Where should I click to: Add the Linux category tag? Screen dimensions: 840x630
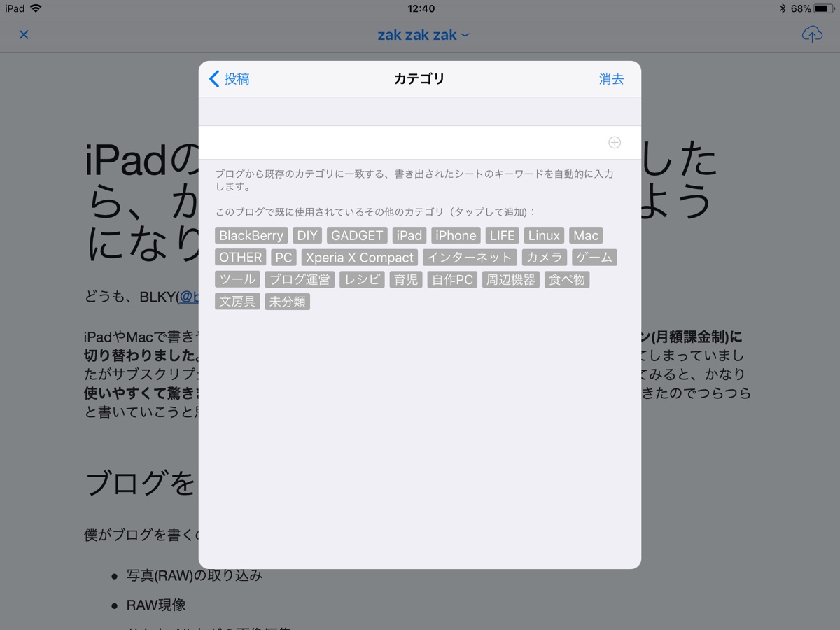coord(544,235)
